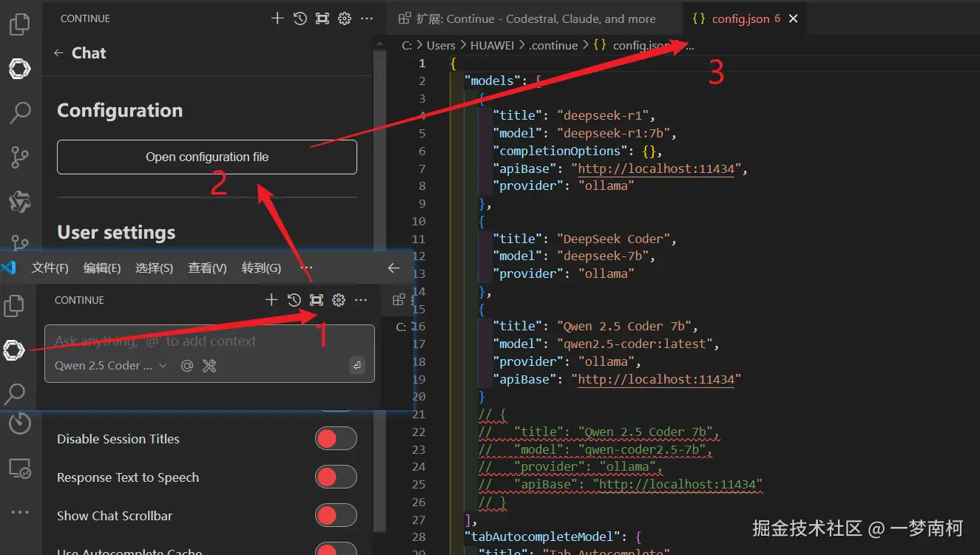Focus the Ask anything chat input field
The width and height of the screenshot is (980, 555).
[x=209, y=341]
